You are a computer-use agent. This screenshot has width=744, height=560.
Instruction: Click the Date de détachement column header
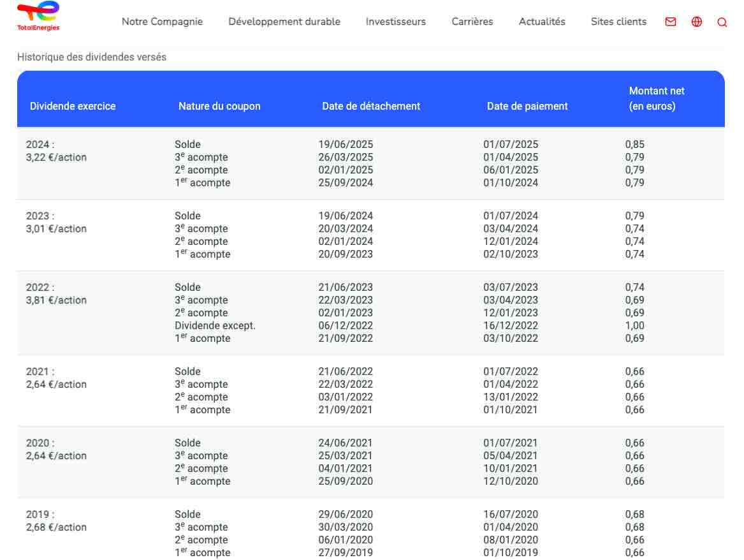[x=371, y=107]
